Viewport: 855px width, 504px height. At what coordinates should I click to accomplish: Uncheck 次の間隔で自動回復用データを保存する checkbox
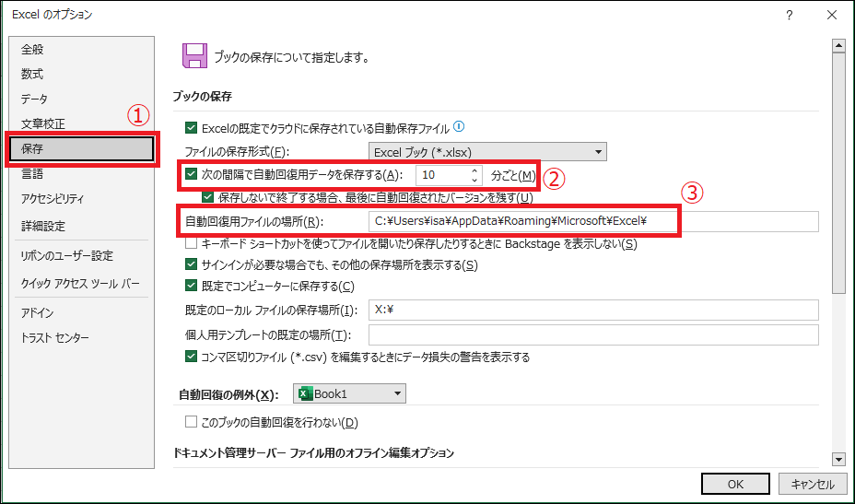192,175
